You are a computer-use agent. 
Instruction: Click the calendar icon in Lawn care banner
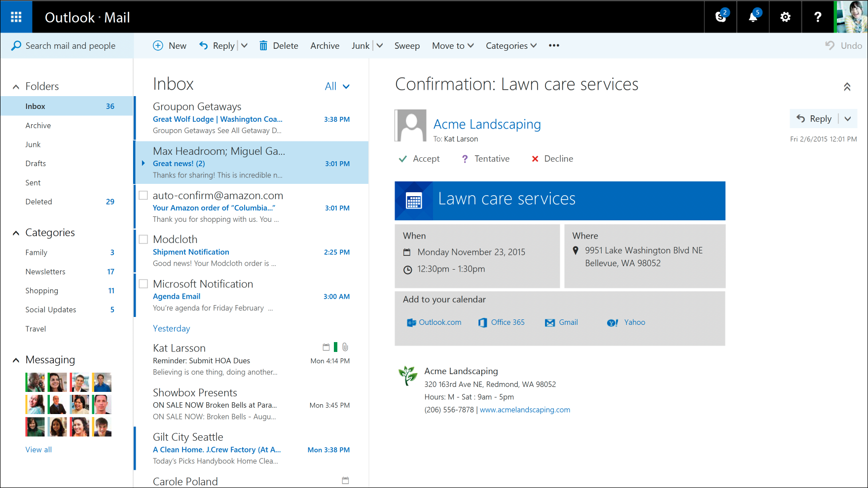(x=414, y=201)
